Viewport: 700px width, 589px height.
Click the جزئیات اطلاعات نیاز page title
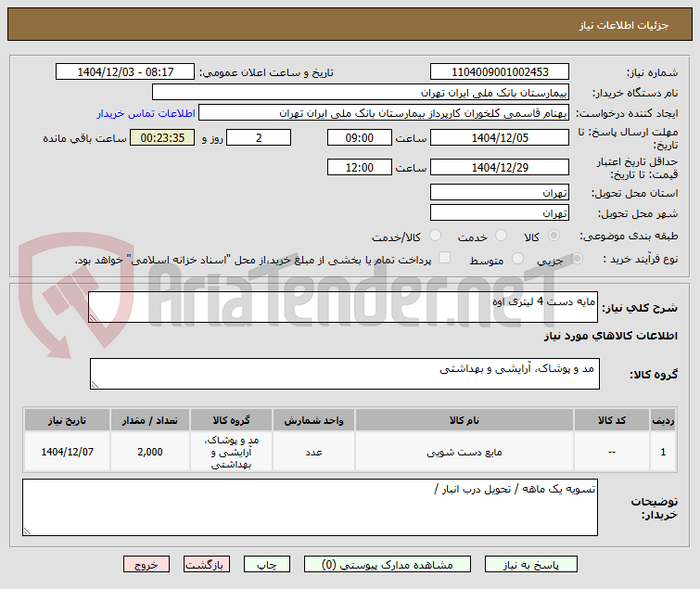[624, 25]
